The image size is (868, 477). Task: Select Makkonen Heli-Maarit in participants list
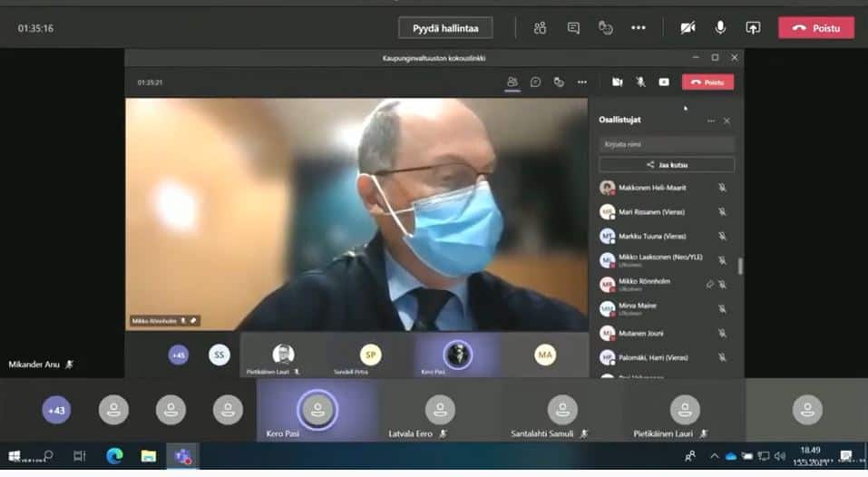(x=651, y=188)
